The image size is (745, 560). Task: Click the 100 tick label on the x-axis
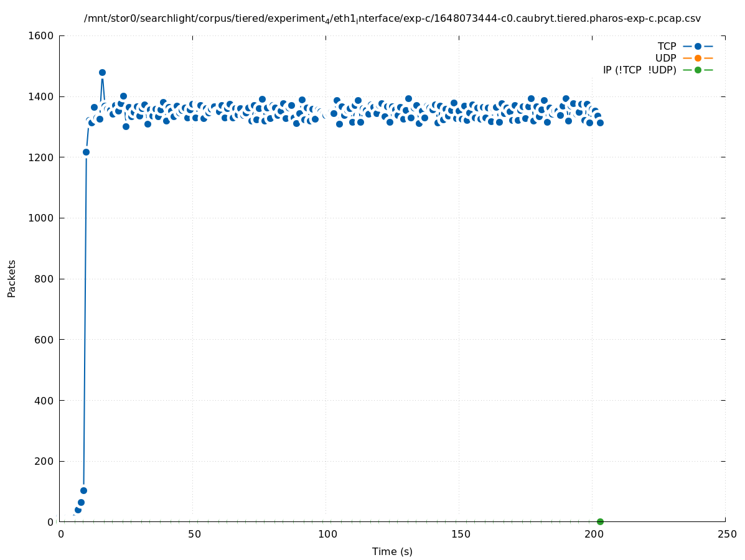[327, 534]
